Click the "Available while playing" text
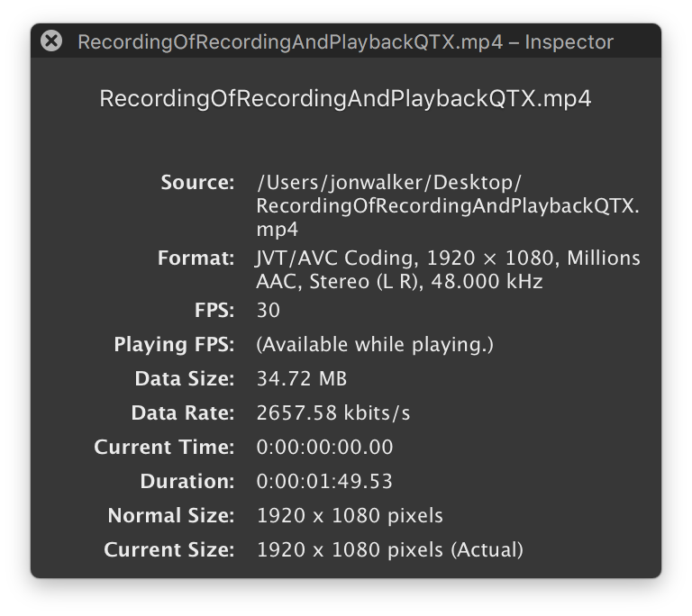Screen dimensions: 692x616 (375, 345)
